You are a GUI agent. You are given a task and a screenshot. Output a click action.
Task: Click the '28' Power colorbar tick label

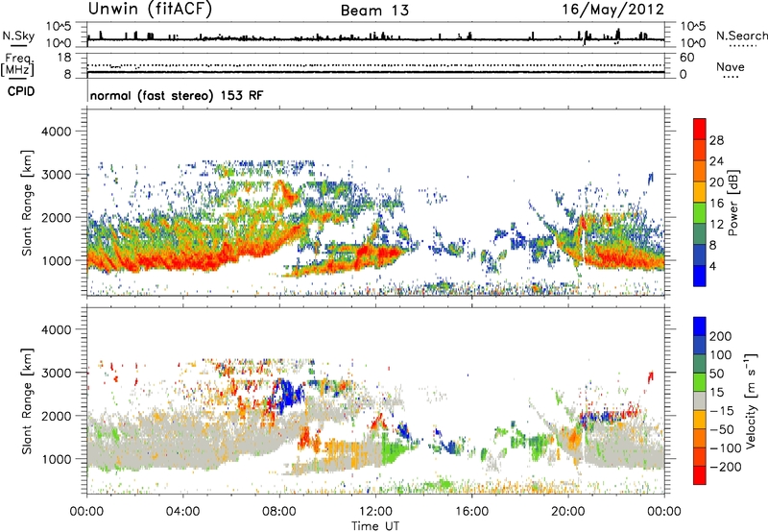(716, 140)
